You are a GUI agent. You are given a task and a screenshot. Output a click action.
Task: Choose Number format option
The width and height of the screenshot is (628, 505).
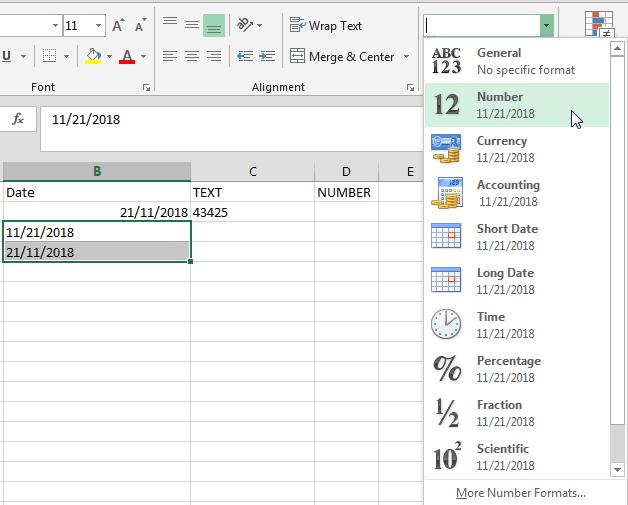pos(517,105)
